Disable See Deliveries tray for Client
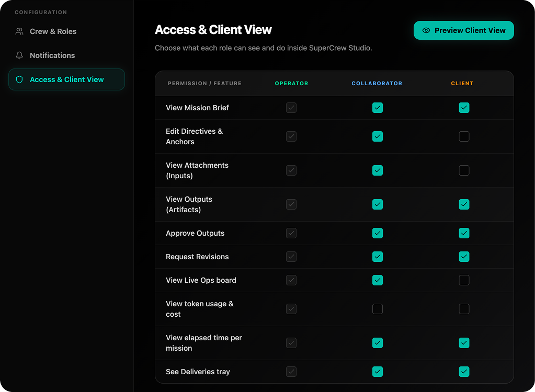Image resolution: width=535 pixels, height=392 pixels. [x=463, y=372]
